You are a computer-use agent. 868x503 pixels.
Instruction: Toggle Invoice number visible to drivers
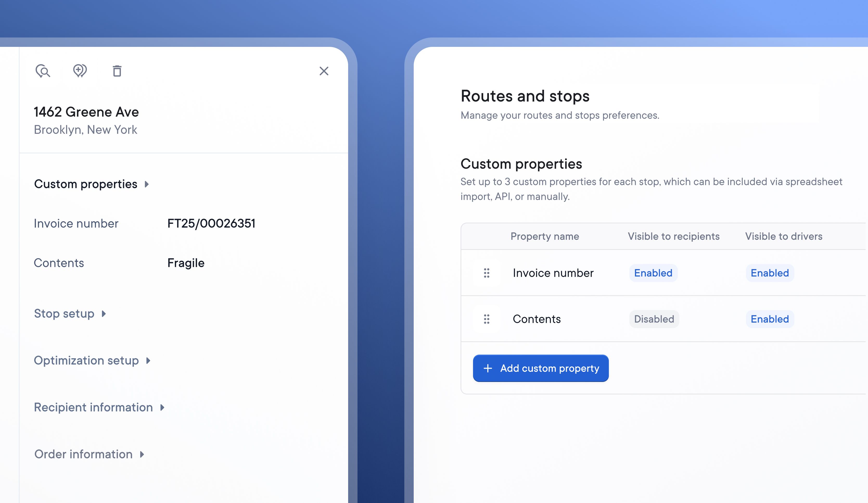pyautogui.click(x=770, y=273)
